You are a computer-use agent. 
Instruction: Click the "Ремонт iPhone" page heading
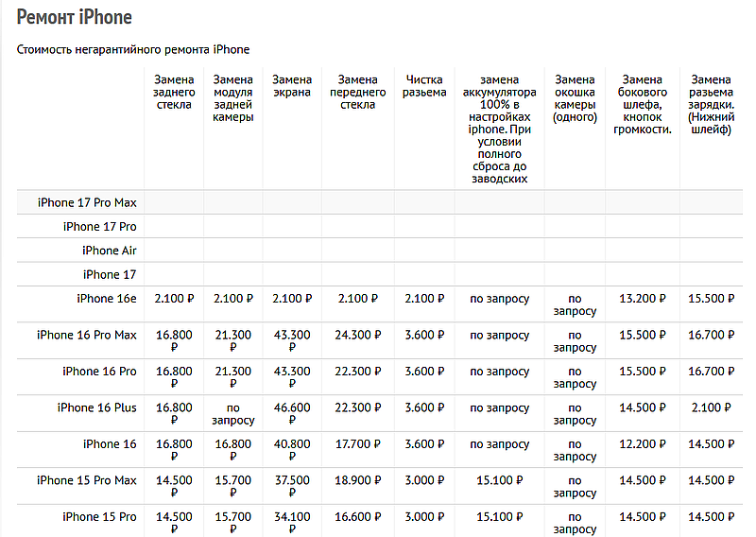click(75, 18)
